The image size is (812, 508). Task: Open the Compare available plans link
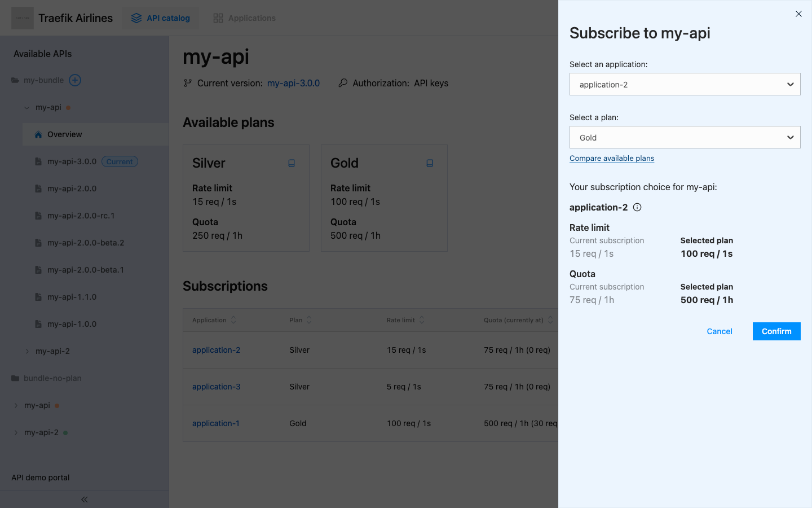pyautogui.click(x=612, y=158)
